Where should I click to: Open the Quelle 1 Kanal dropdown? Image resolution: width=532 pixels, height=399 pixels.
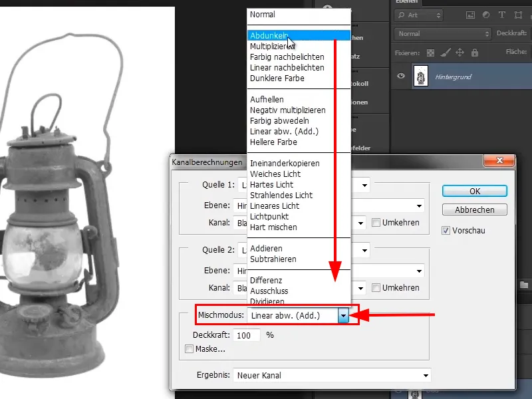point(360,223)
